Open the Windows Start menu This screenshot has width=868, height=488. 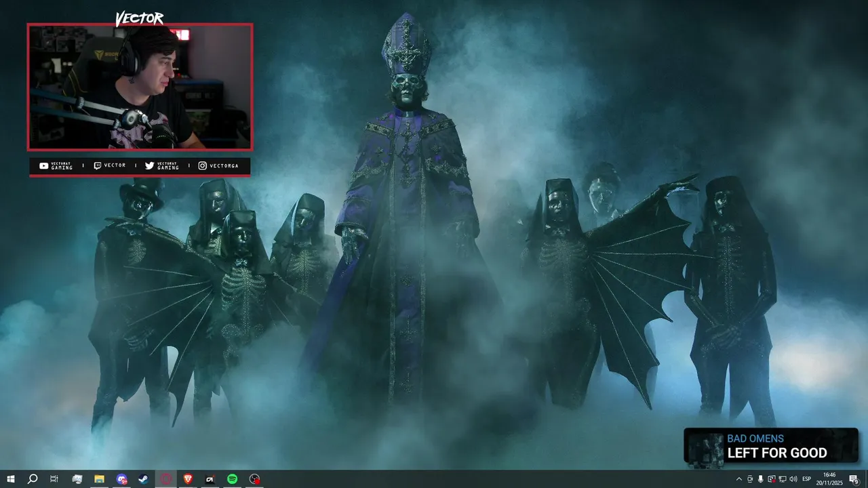click(10, 479)
